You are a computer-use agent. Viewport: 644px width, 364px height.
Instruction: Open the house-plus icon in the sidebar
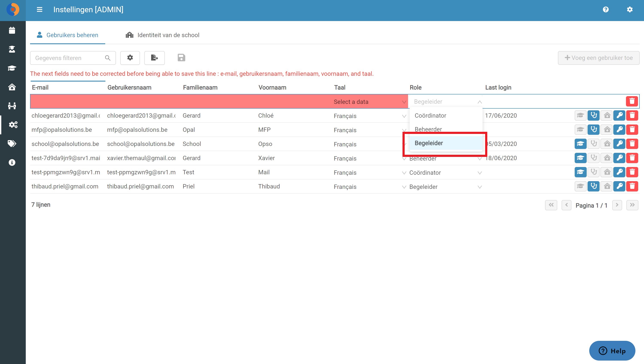12,87
